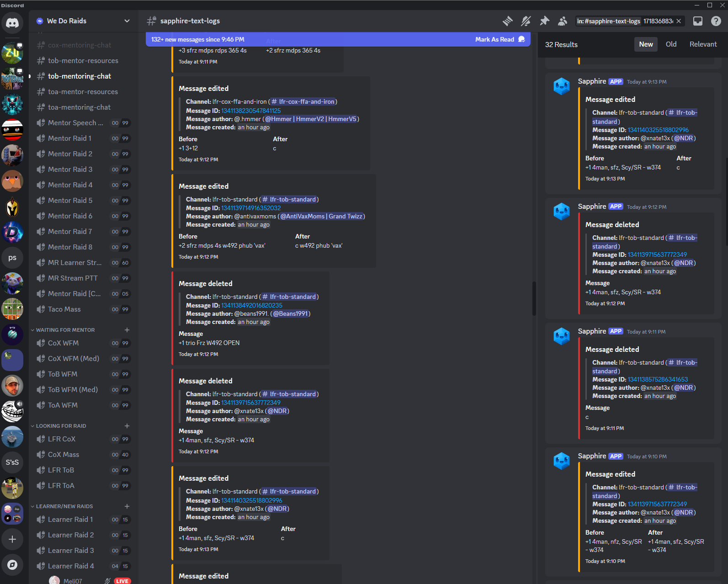Click the message list scrollbar thumb
This screenshot has height=584, width=728.
click(x=534, y=298)
